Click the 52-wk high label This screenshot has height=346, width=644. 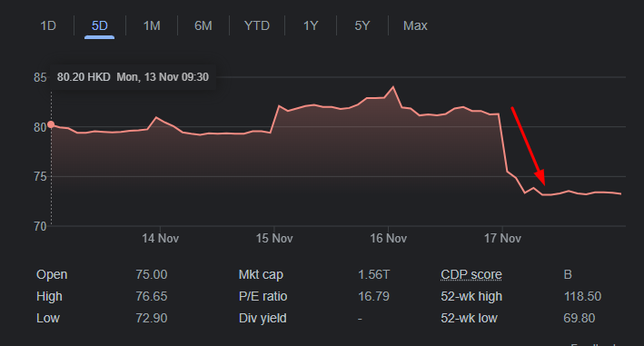click(471, 296)
